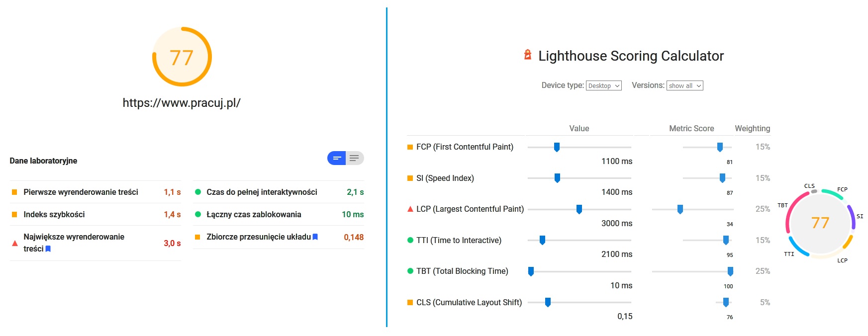Click the Lighthouse logo icon

pos(528,55)
